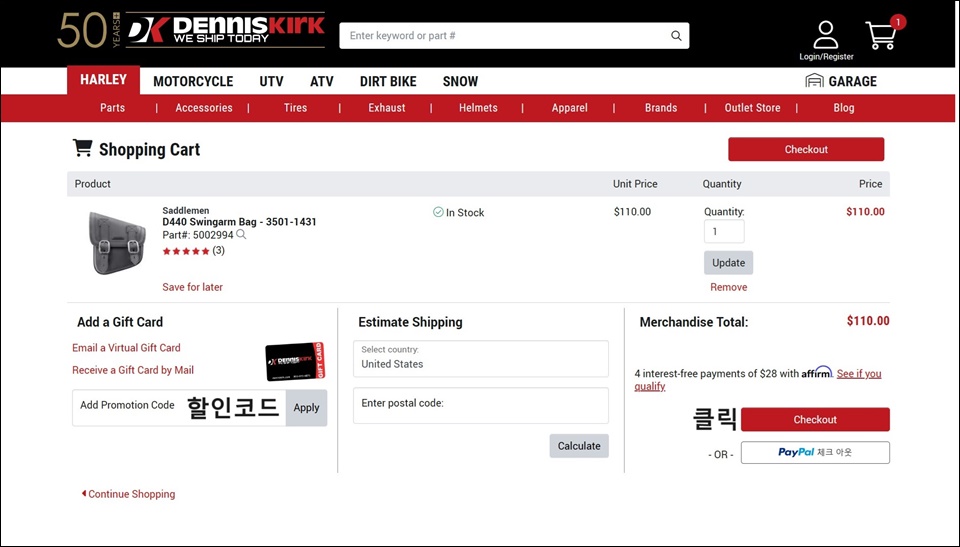Select the HARLEY tab
Image resolution: width=960 pixels, height=547 pixels.
pyautogui.click(x=103, y=80)
